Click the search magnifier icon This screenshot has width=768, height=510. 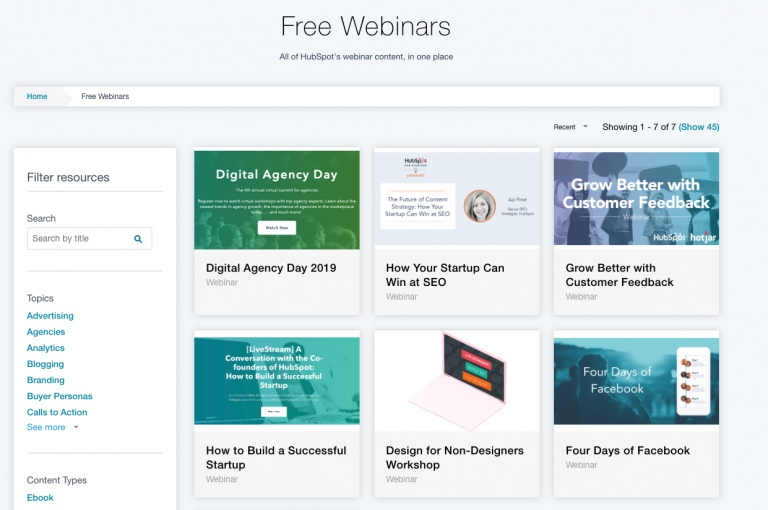click(x=138, y=239)
